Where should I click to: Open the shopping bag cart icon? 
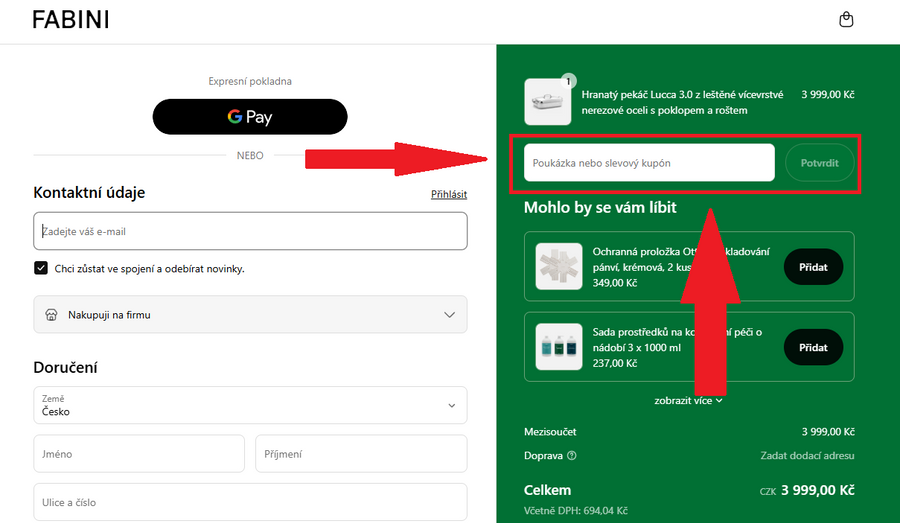(846, 20)
